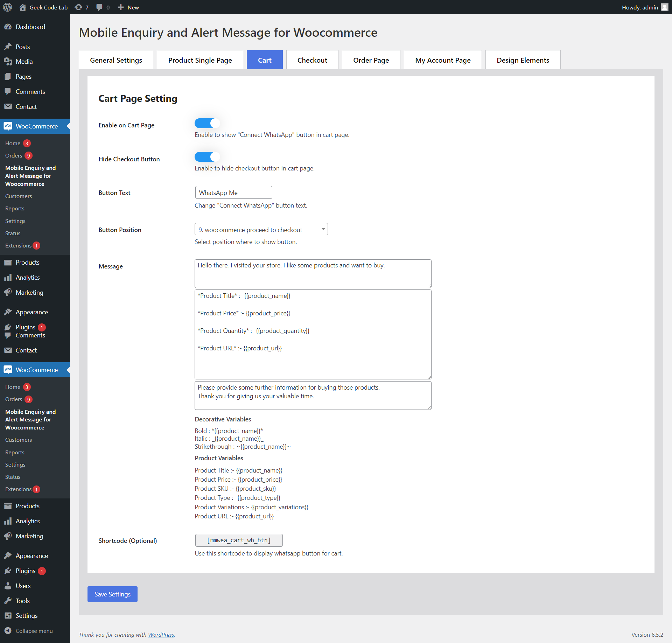Switch to the Product Single Page tab

click(x=200, y=60)
